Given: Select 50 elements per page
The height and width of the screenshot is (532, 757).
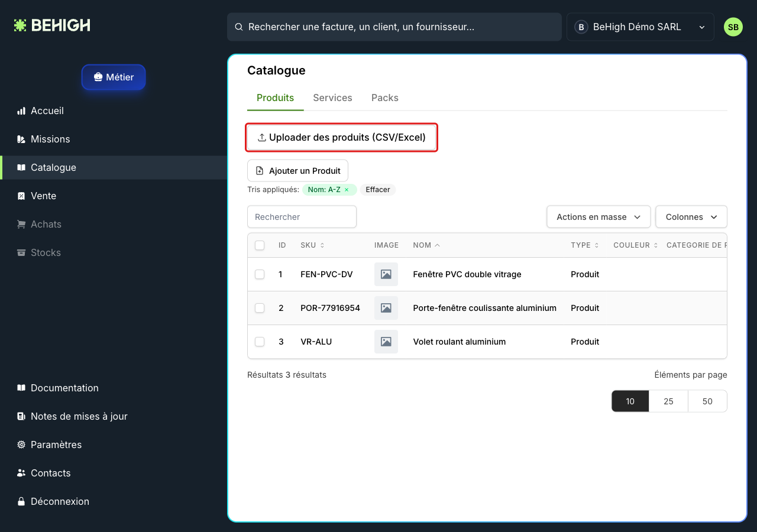Looking at the screenshot, I should click(707, 401).
